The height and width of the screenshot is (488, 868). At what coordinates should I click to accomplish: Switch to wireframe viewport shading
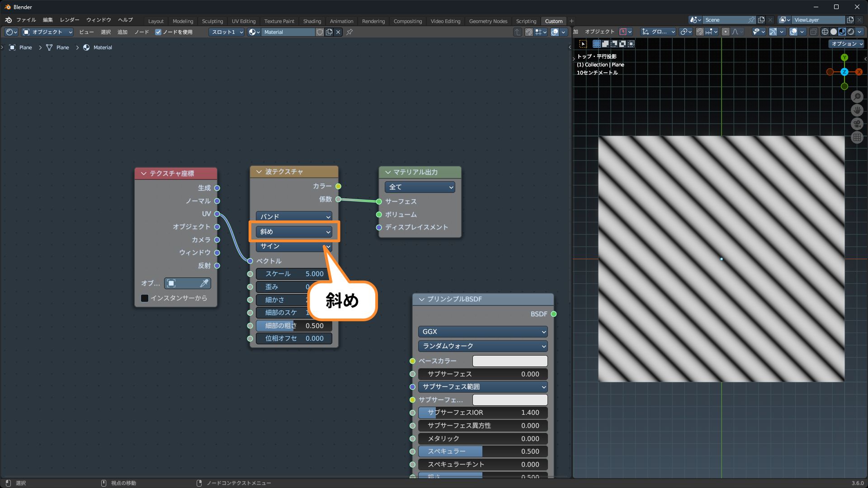pyautogui.click(x=825, y=32)
